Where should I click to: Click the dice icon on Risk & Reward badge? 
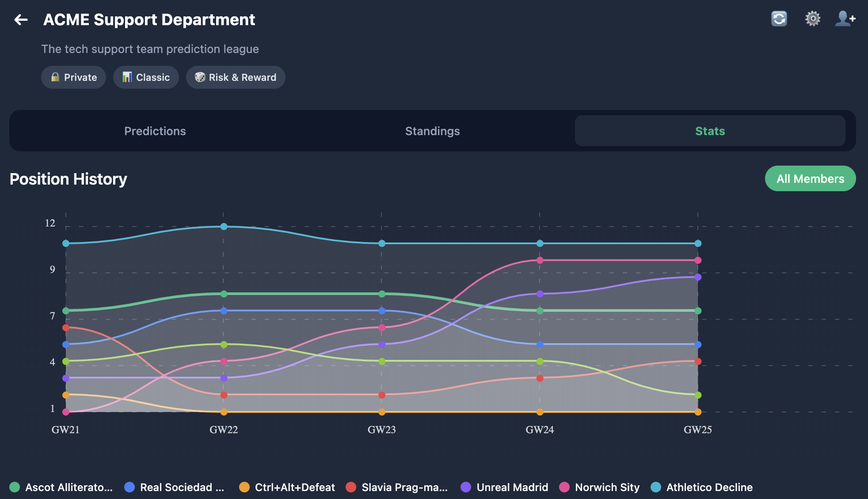pos(200,77)
